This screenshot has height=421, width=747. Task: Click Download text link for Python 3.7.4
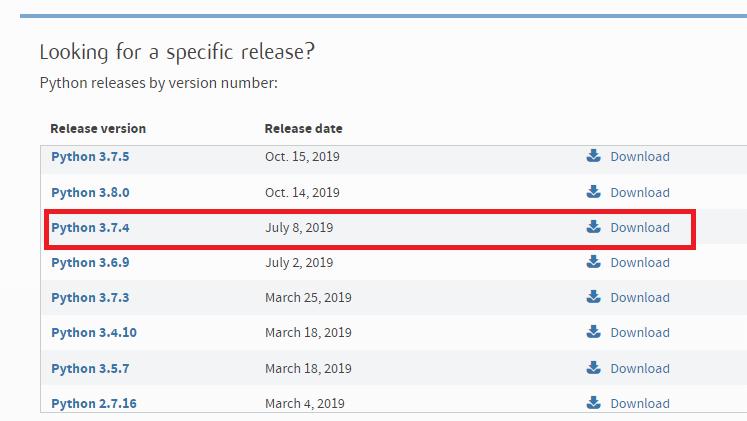pyautogui.click(x=640, y=228)
